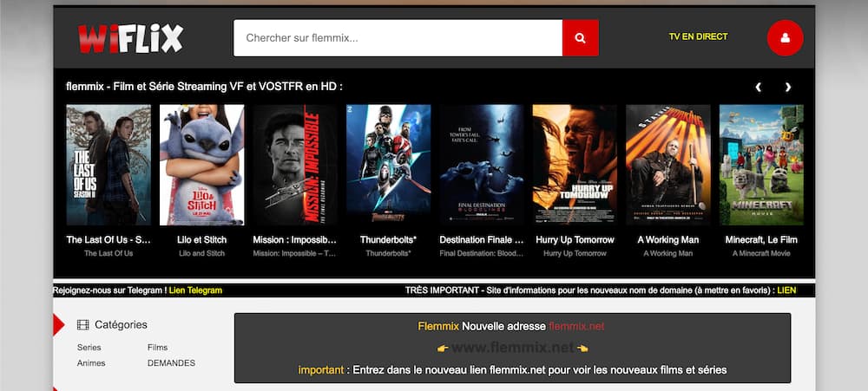Open the Thunderbolts* poster
Image resolution: width=868 pixels, height=391 pixels.
click(389, 165)
